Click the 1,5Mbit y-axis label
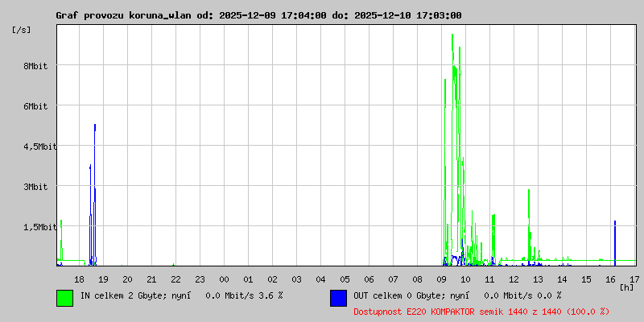Screen dimensions: 644x322 click(x=40, y=227)
